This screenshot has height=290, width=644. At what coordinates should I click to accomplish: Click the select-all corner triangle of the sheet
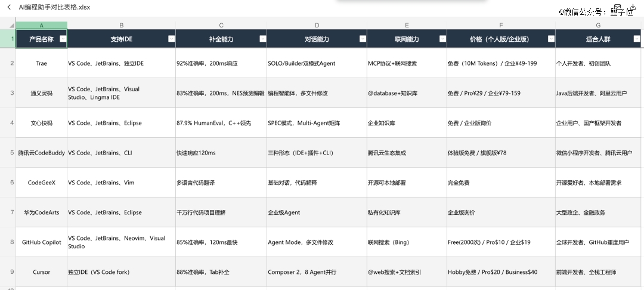11,25
